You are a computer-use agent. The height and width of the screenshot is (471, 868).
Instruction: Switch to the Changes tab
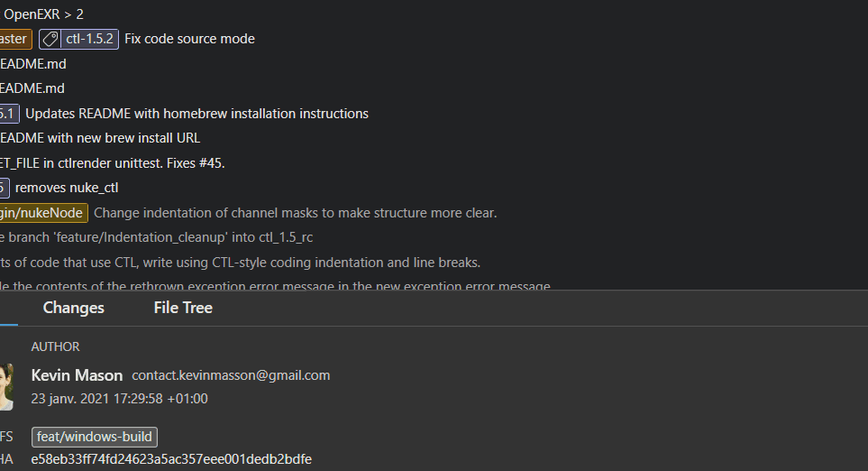point(73,308)
